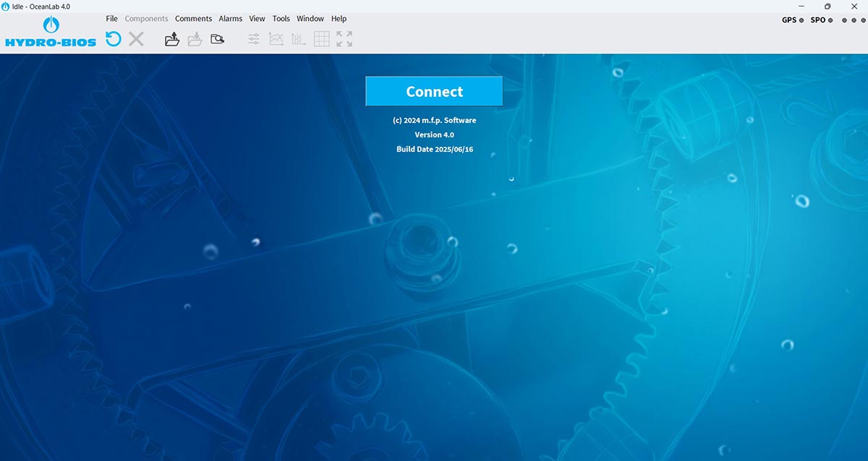This screenshot has height=461, width=868.
Task: Click the gray X cancel toolbar icon
Action: click(x=136, y=39)
